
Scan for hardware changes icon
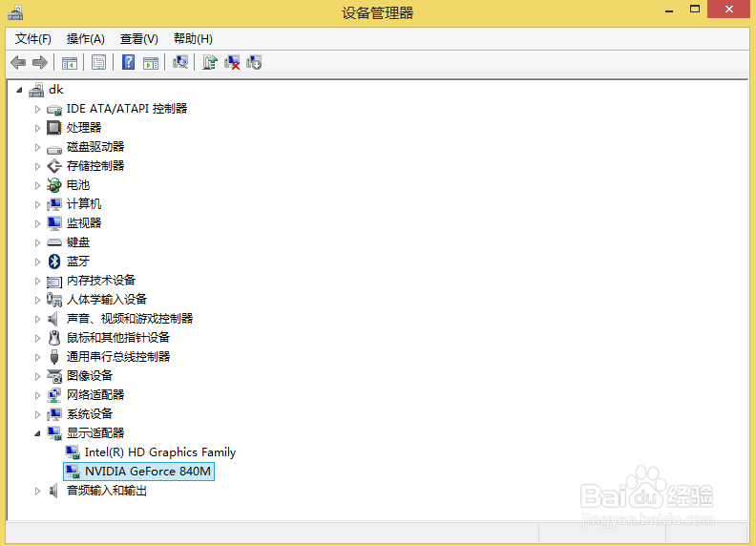tap(180, 62)
